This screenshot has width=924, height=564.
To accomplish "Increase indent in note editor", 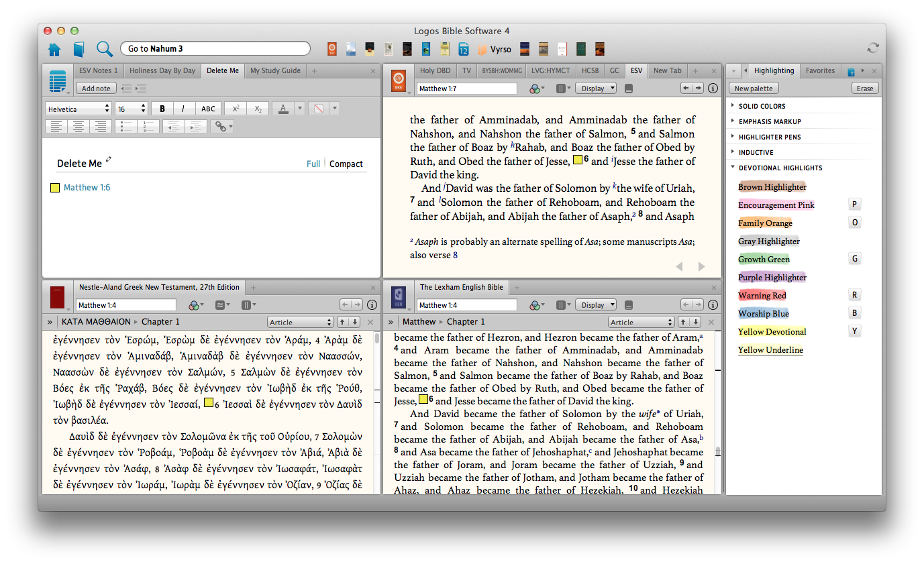I will click(x=196, y=126).
